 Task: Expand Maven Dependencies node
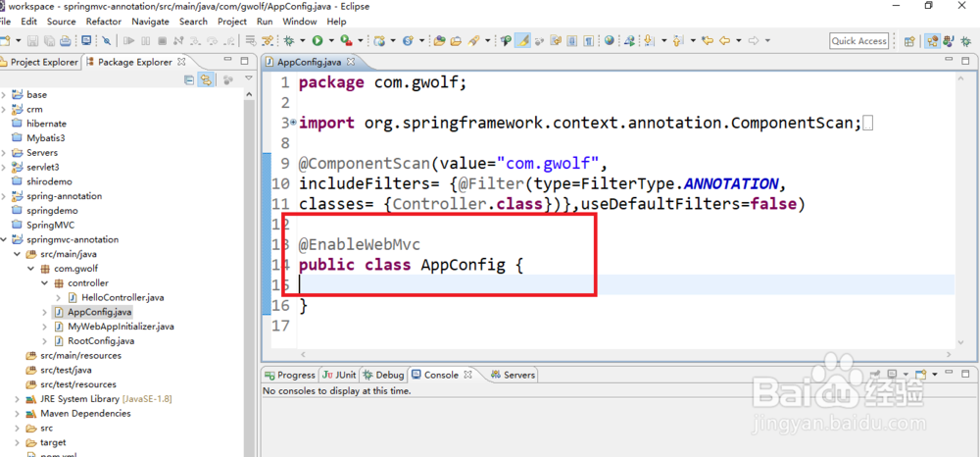(x=18, y=413)
